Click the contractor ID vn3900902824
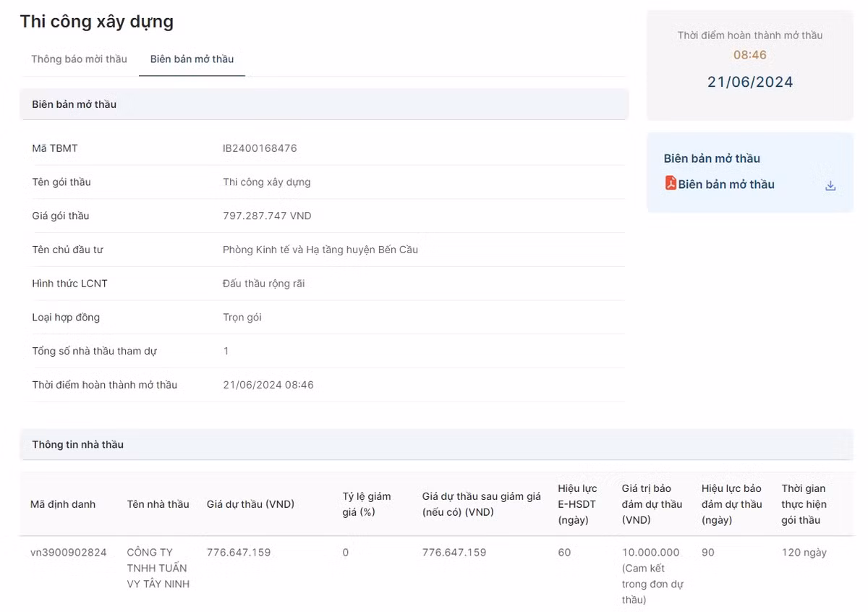Screen dimensions: 868x612 tap(68, 553)
